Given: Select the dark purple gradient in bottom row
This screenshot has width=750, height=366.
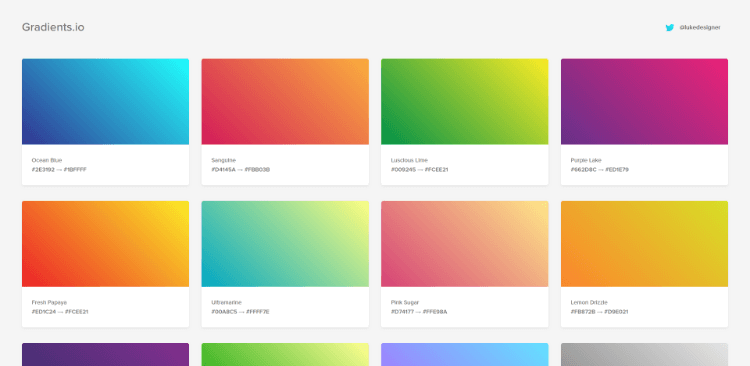Looking at the screenshot, I should coord(105,355).
